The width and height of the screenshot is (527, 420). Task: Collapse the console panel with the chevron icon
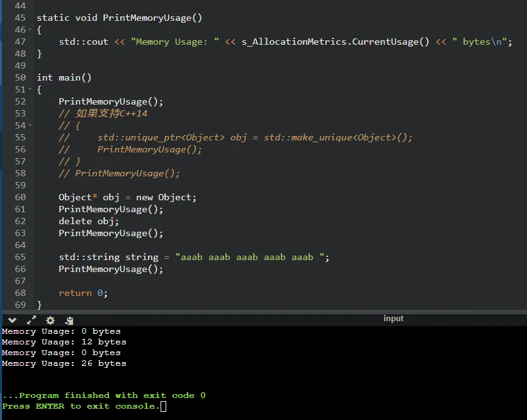coord(12,320)
